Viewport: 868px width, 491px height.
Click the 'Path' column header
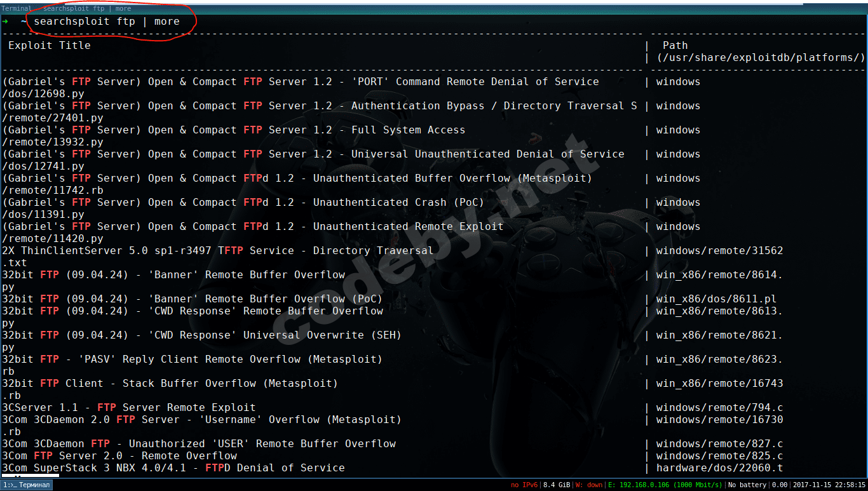(x=675, y=46)
